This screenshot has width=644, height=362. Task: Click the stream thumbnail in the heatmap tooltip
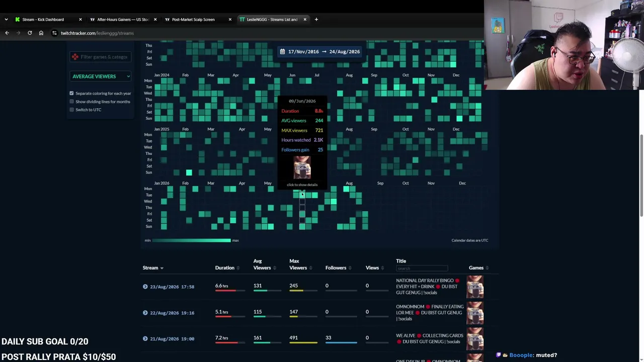(x=302, y=168)
